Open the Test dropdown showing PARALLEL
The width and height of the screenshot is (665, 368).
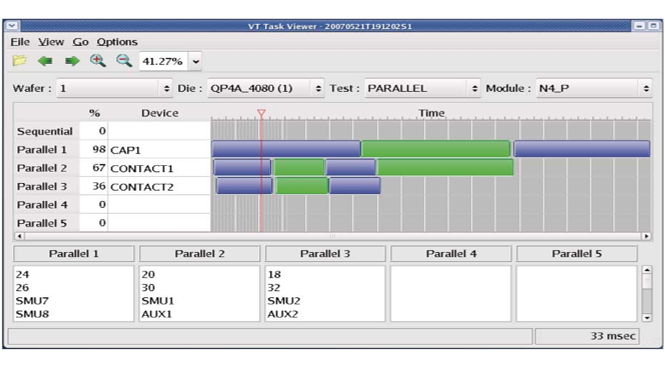click(422, 88)
